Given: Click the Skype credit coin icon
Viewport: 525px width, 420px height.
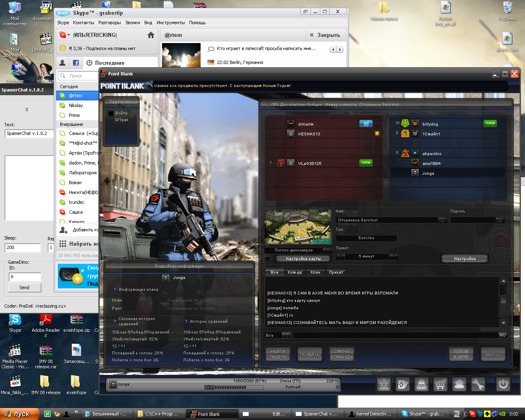Looking at the screenshot, I should pos(63,48).
